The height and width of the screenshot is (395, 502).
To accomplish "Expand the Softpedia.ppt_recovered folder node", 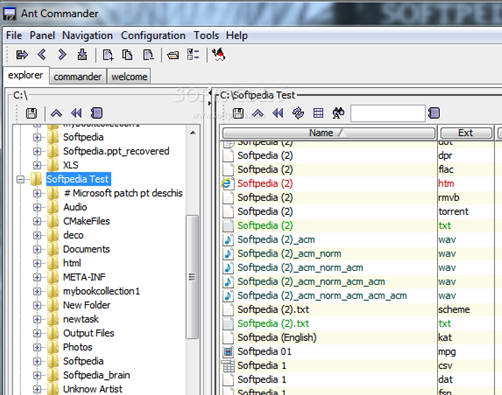I will (x=37, y=151).
